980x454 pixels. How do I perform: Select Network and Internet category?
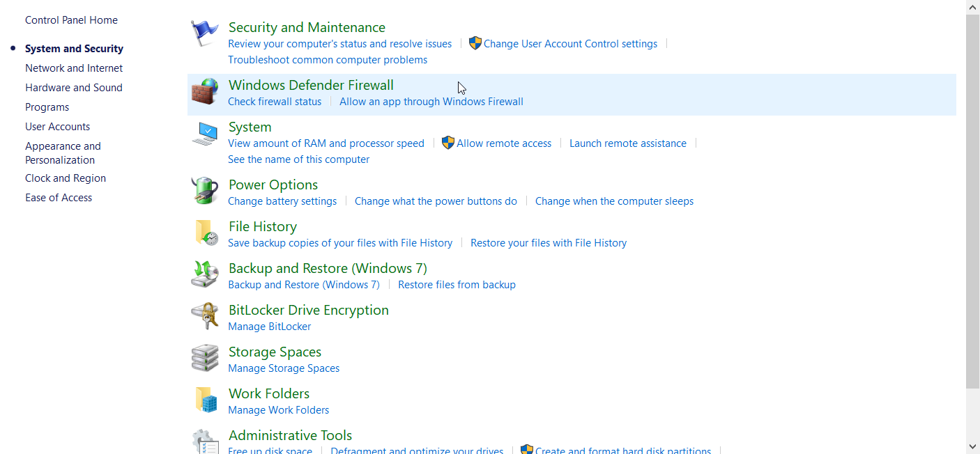[74, 68]
